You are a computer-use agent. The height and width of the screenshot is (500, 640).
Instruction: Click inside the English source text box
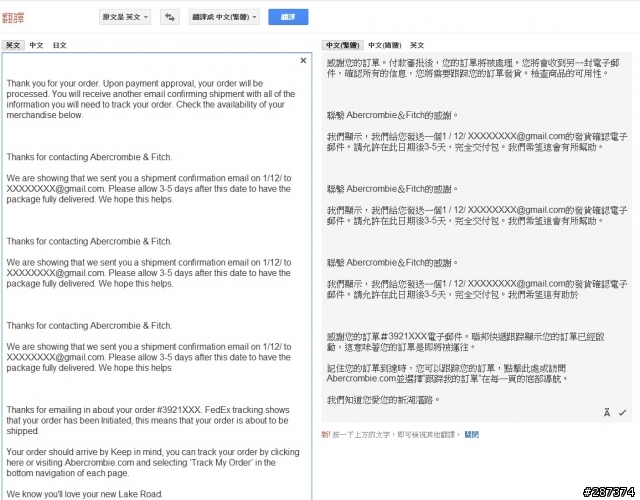(157, 276)
